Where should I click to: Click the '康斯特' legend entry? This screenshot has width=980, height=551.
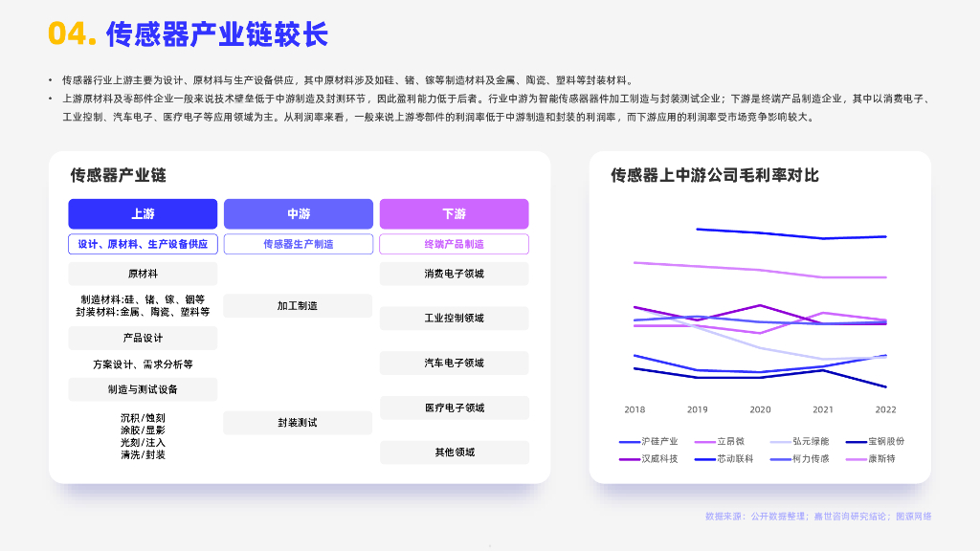[871, 458]
